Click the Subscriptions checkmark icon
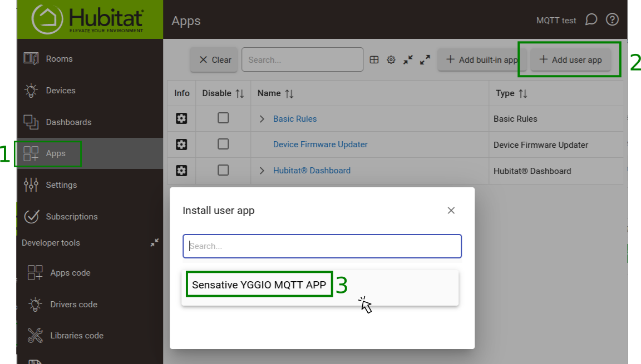 (32, 216)
